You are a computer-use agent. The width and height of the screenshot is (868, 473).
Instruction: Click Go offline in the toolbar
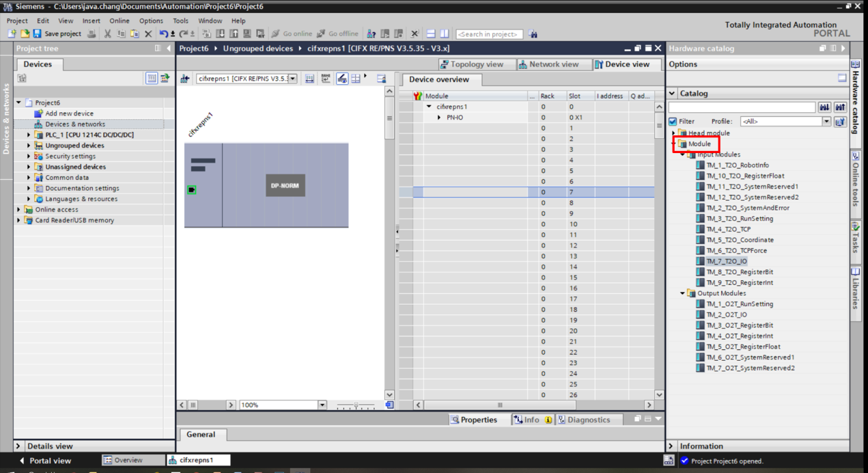point(337,33)
